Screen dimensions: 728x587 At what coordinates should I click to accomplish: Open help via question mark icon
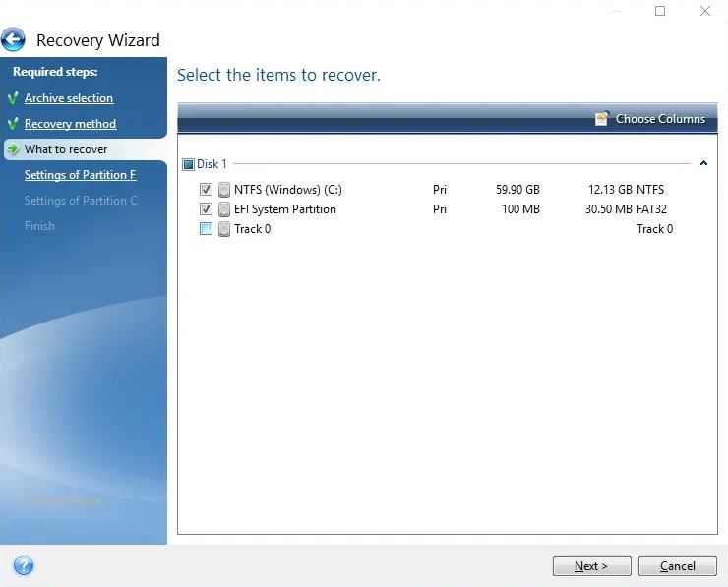click(x=24, y=565)
